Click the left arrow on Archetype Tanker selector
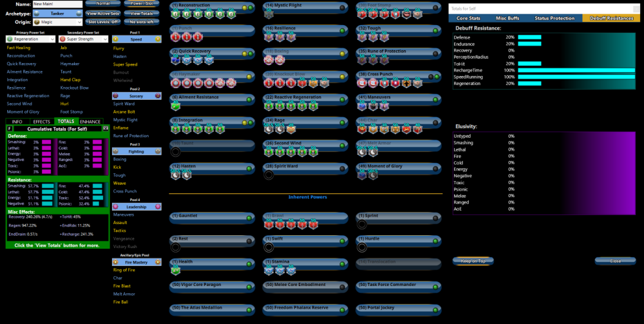 (37, 13)
